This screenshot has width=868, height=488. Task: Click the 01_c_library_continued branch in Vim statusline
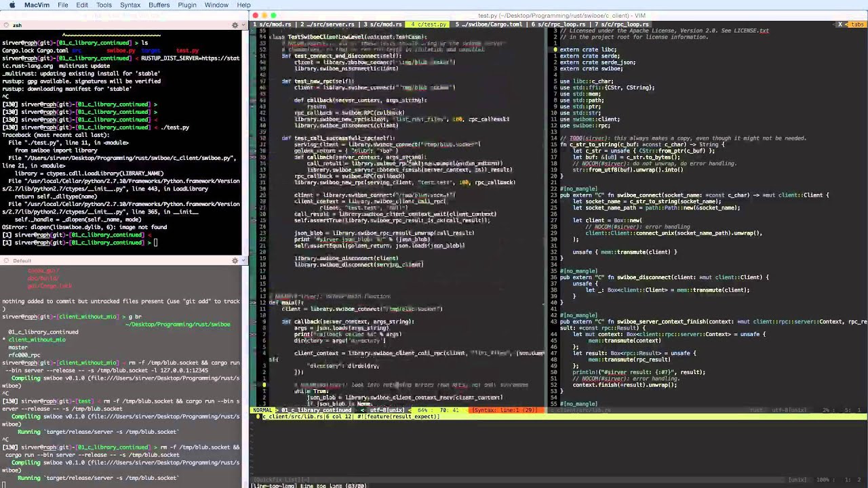tap(317, 410)
